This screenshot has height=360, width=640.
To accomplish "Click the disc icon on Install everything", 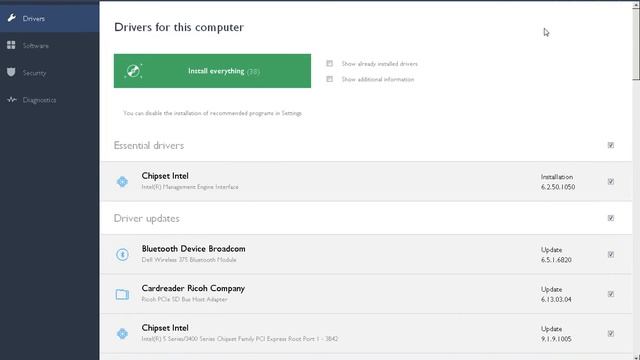I will [133, 71].
